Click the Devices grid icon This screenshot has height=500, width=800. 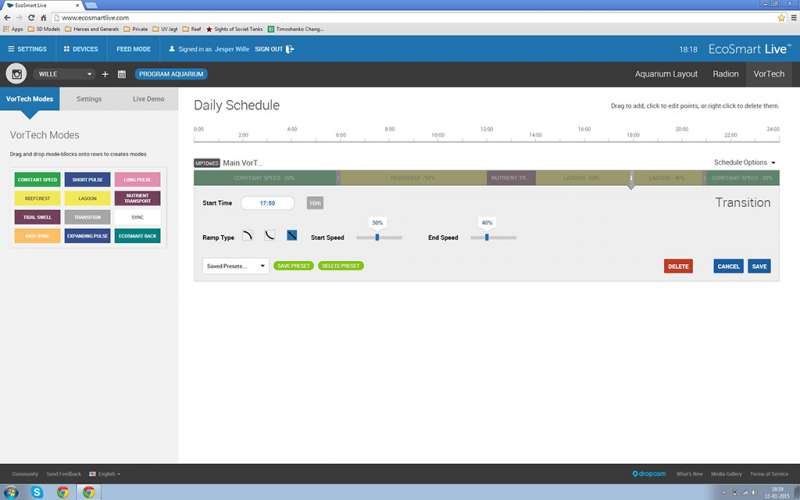point(68,48)
